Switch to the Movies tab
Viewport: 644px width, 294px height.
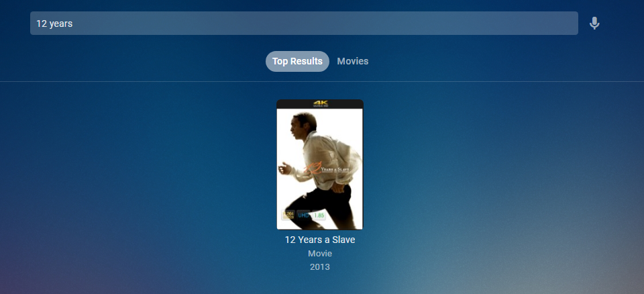pyautogui.click(x=352, y=61)
